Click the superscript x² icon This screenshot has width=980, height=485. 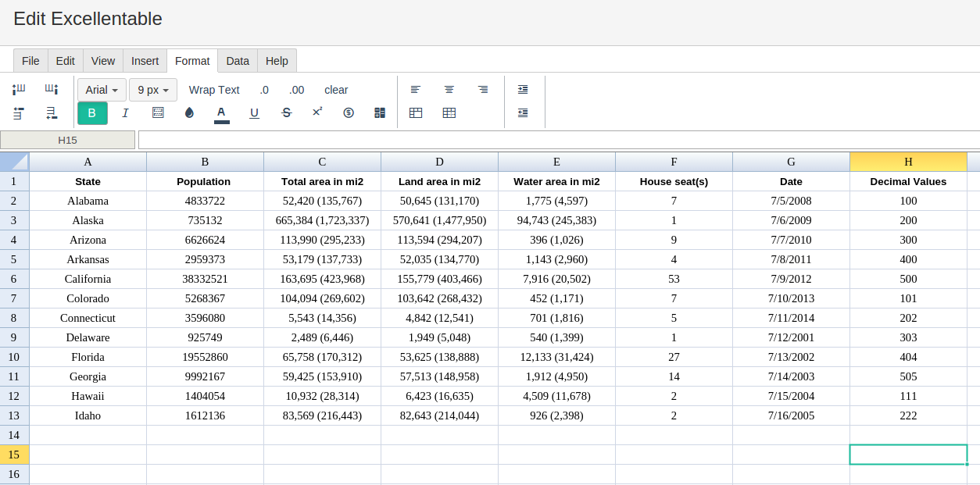(317, 112)
